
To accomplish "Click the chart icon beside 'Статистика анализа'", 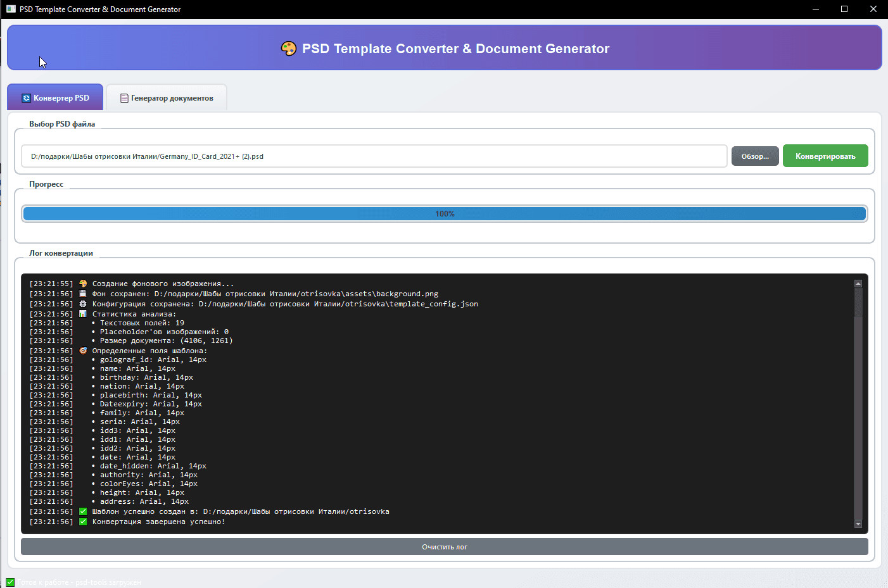I will tap(83, 314).
